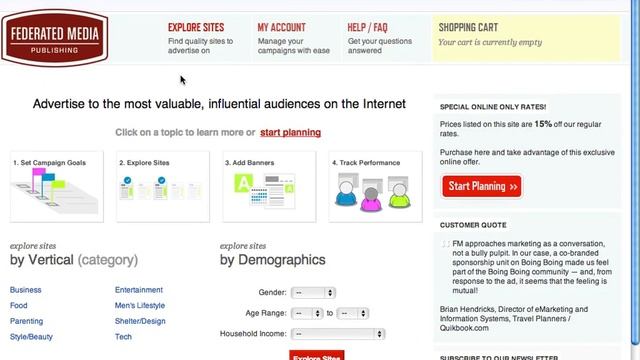The width and height of the screenshot is (640, 360).
Task: Browse the Business vertical
Action: (x=26, y=290)
